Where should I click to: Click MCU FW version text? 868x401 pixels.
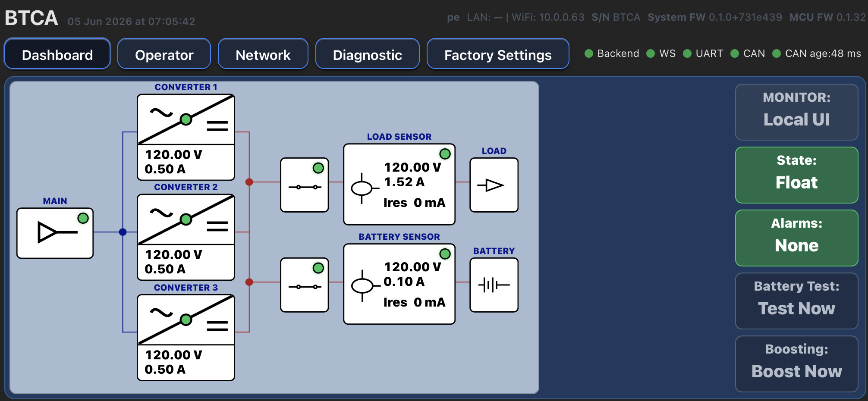pyautogui.click(x=827, y=17)
